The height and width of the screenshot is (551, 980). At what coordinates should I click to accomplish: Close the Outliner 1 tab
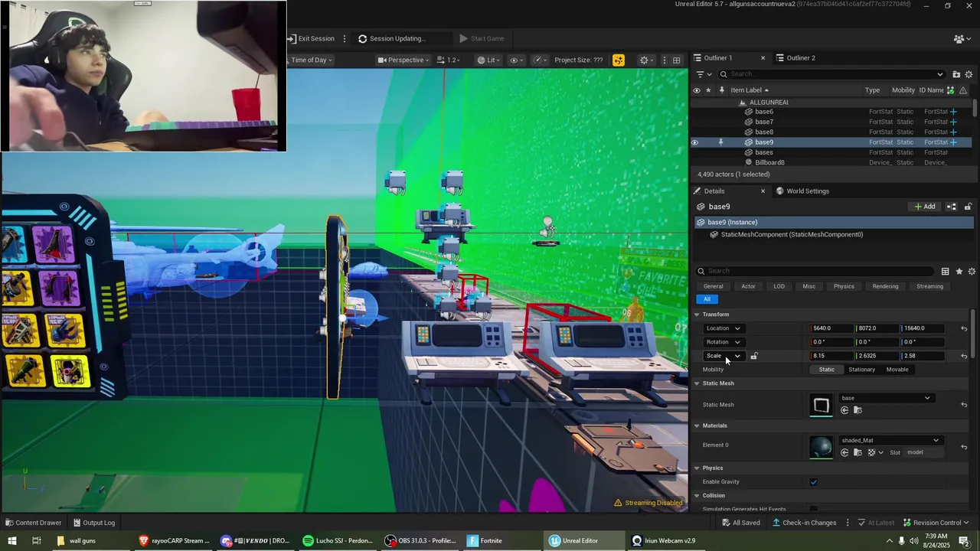click(x=763, y=57)
